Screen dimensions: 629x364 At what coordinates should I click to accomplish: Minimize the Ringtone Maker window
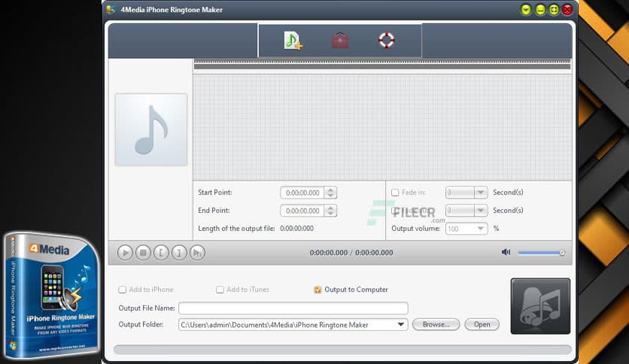tap(540, 10)
